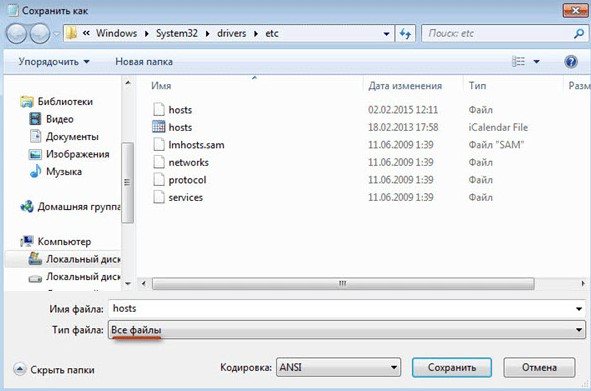This screenshot has width=591, height=391.
Task: Open the Упорядочить dropdown menu
Action: 54,61
